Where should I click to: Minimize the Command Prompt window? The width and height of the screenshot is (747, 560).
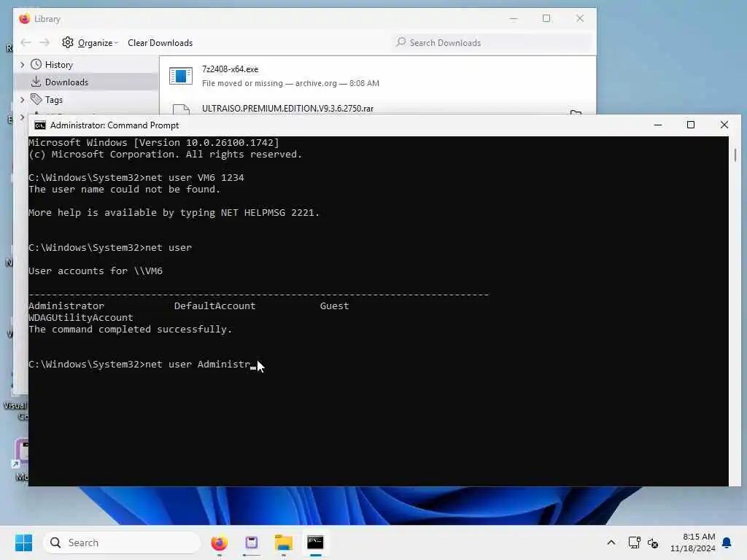click(658, 125)
